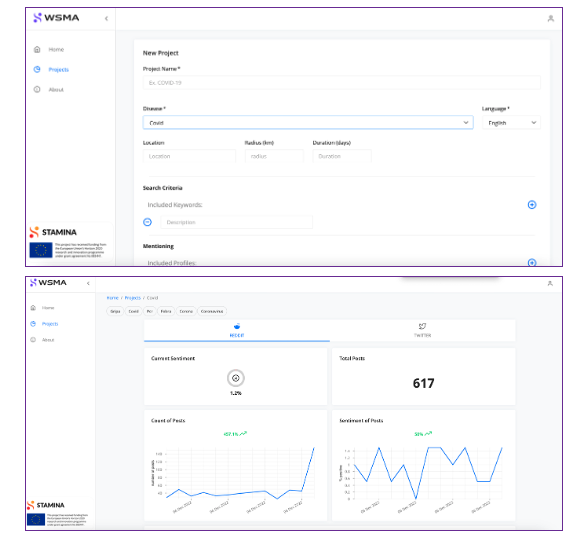Click the total posts value 617
The height and width of the screenshot is (534, 576).
[424, 383]
